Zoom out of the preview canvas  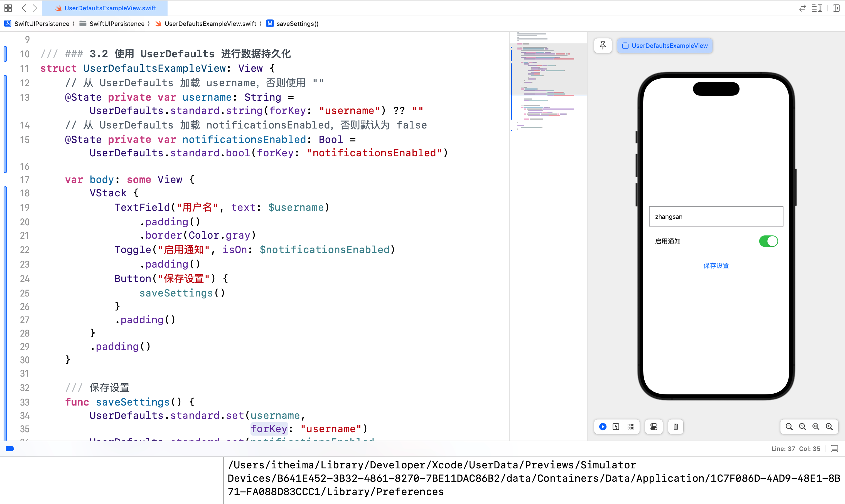click(x=789, y=427)
